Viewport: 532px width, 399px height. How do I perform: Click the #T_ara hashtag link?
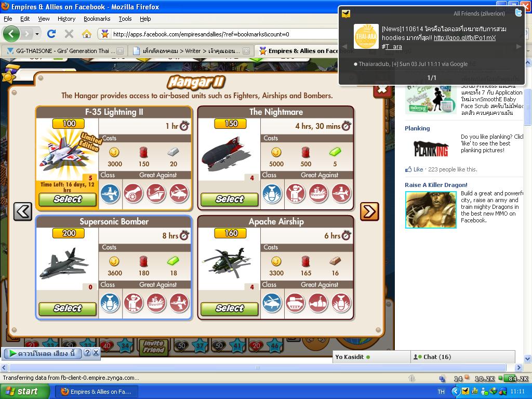[392, 46]
